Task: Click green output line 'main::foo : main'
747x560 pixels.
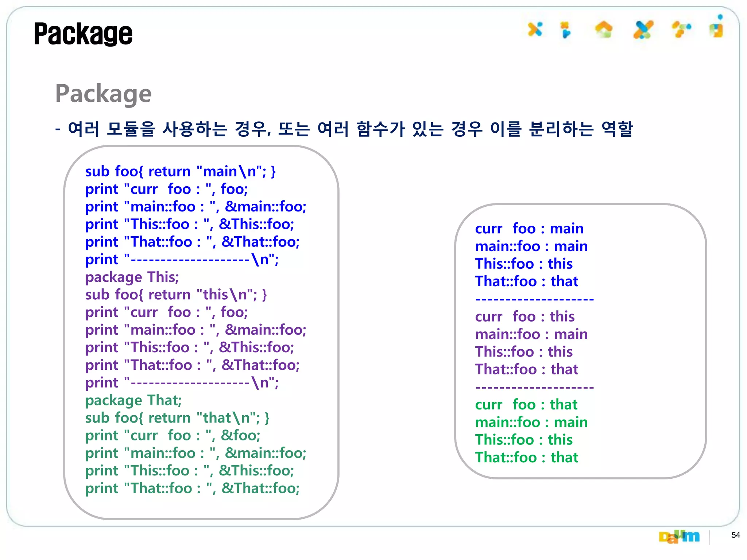Action: [x=531, y=422]
